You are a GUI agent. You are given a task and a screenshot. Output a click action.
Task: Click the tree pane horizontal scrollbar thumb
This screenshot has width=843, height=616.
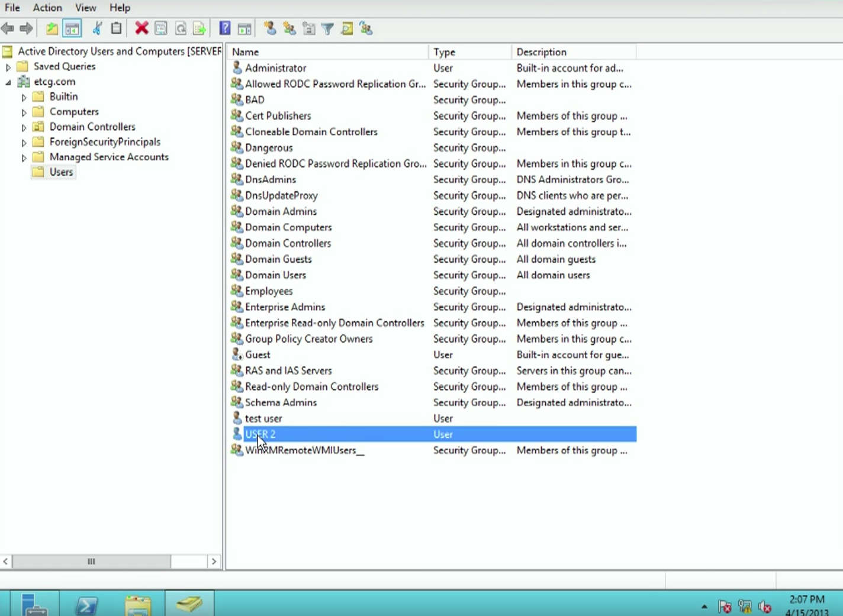pos(91,561)
